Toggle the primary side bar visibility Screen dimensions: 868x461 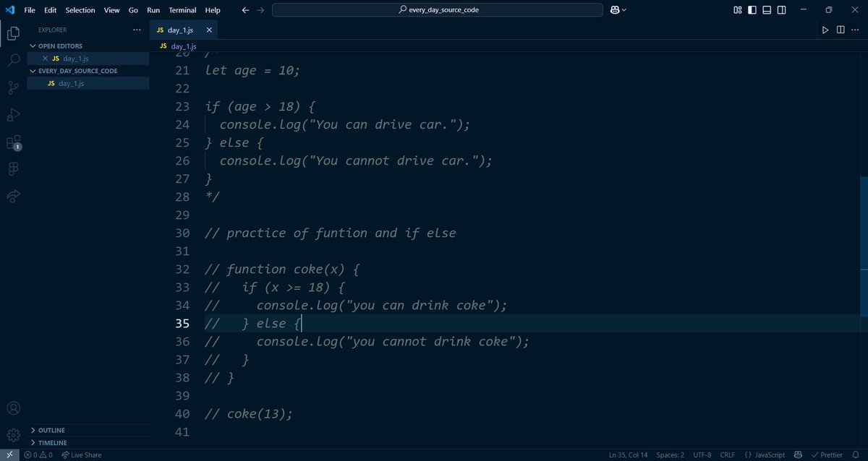tap(752, 10)
